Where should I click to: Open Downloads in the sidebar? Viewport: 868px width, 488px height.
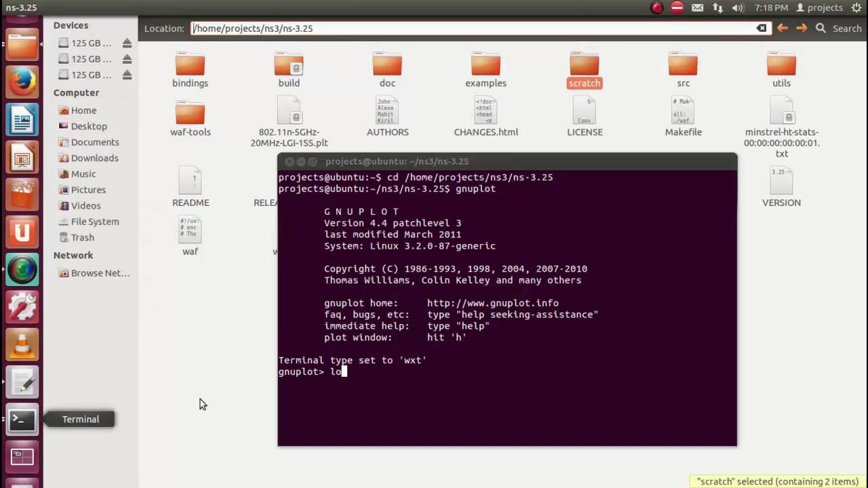point(94,158)
